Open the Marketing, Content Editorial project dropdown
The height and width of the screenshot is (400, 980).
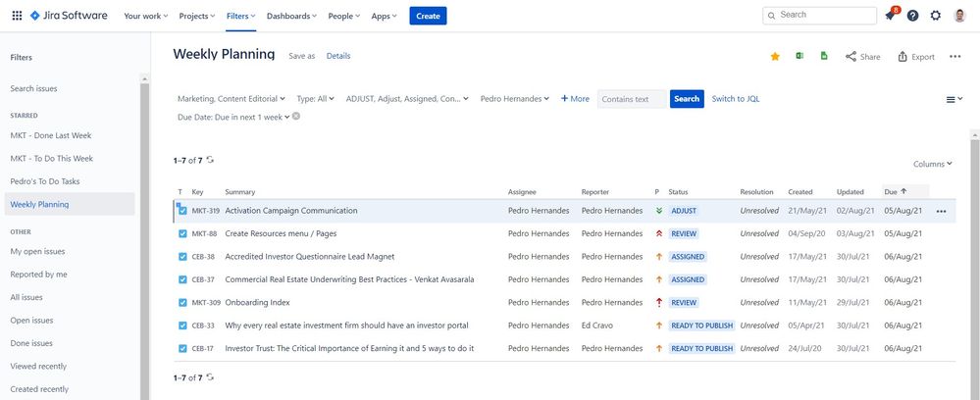tap(232, 99)
